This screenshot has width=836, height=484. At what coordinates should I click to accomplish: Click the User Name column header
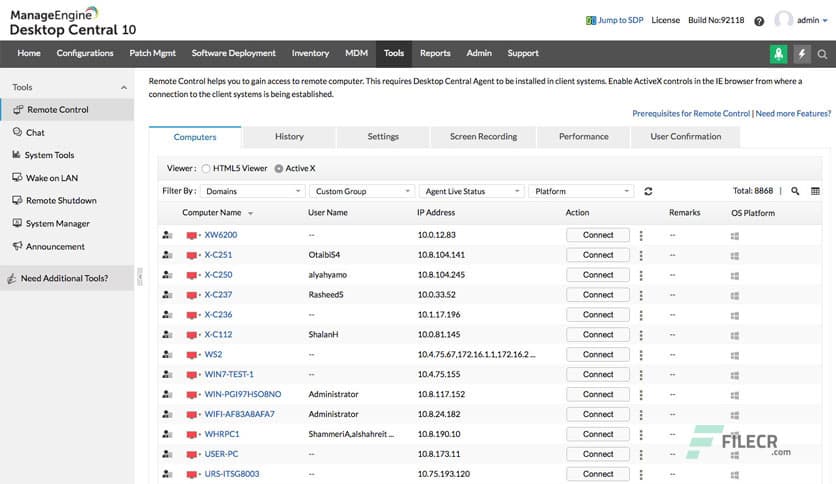click(327, 213)
